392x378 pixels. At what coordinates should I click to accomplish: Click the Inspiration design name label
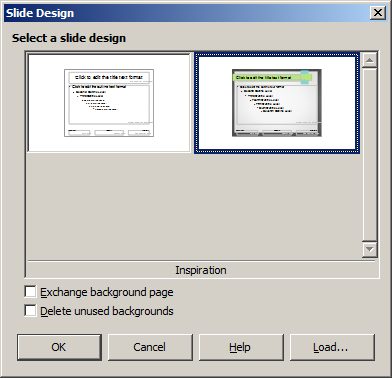point(201,270)
